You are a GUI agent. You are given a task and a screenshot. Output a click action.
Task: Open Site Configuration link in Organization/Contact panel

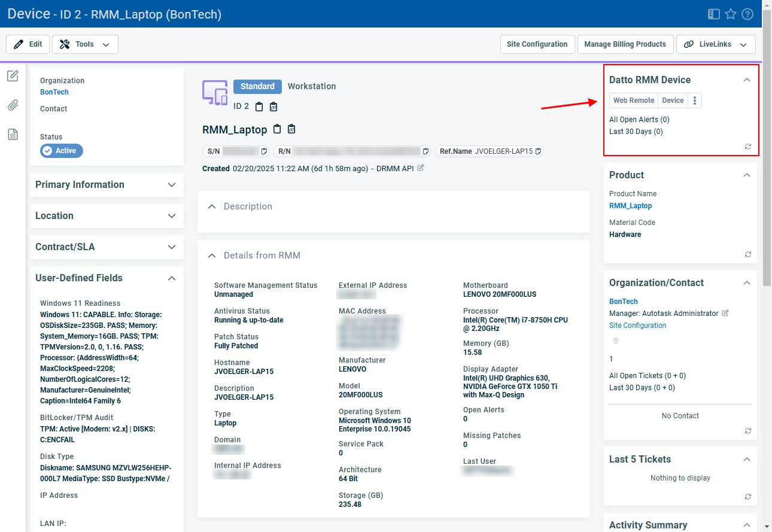click(x=637, y=326)
